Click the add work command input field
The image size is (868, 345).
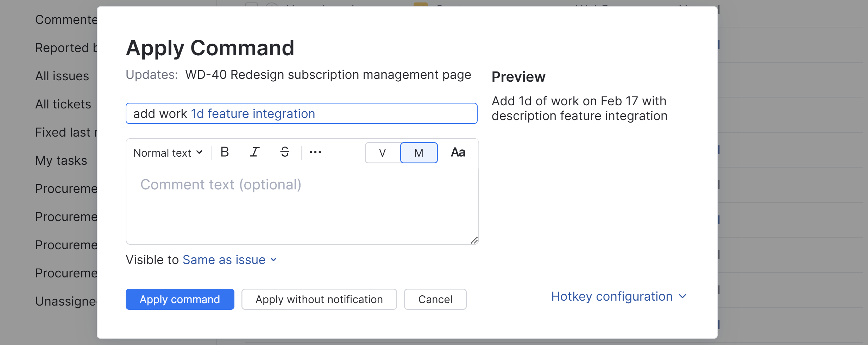point(301,113)
